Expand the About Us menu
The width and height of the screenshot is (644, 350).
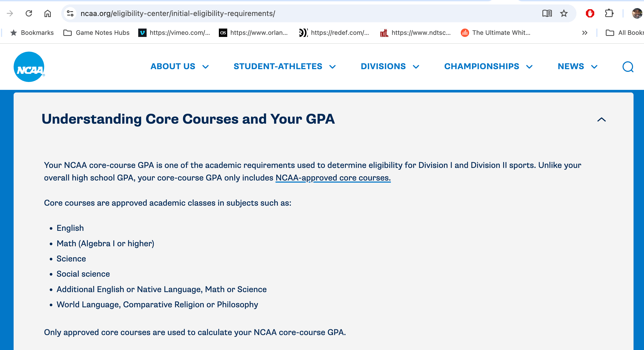(x=180, y=67)
